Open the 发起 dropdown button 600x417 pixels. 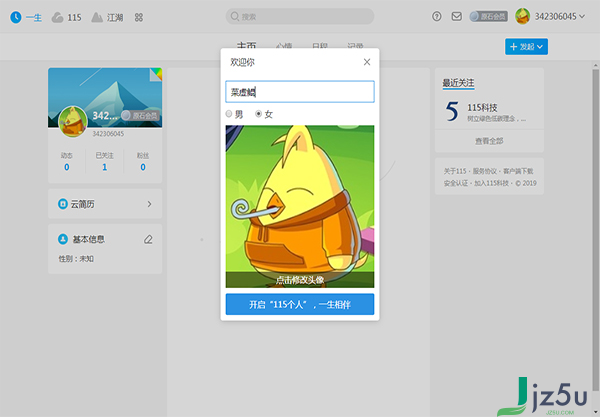[x=526, y=47]
